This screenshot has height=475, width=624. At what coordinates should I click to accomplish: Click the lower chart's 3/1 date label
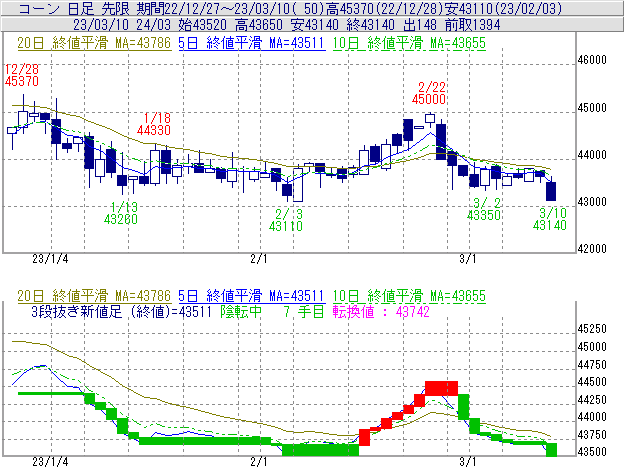click(468, 462)
